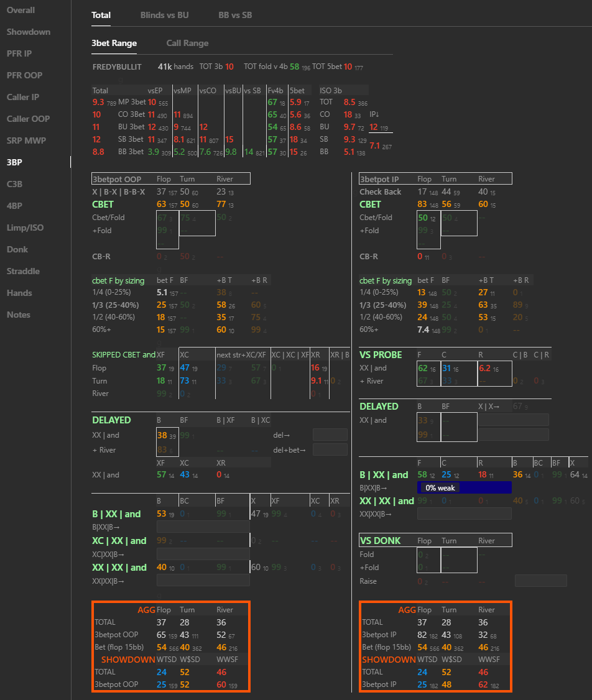Switch to the Total tab
This screenshot has height=700, width=592.
click(101, 15)
